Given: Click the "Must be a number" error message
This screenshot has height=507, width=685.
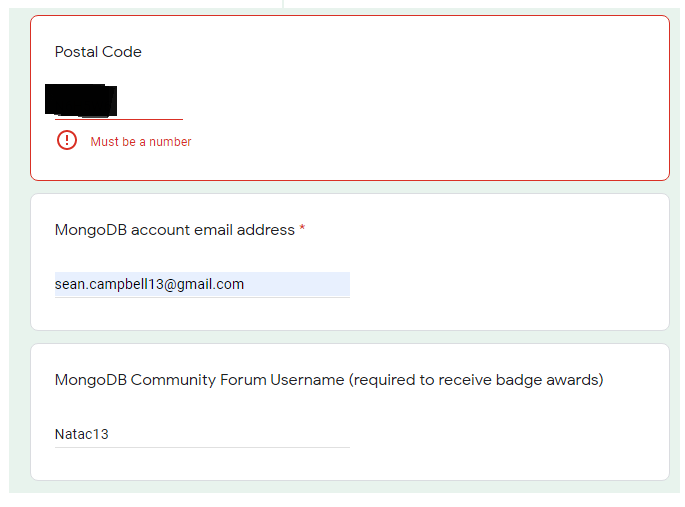Looking at the screenshot, I should pos(141,142).
